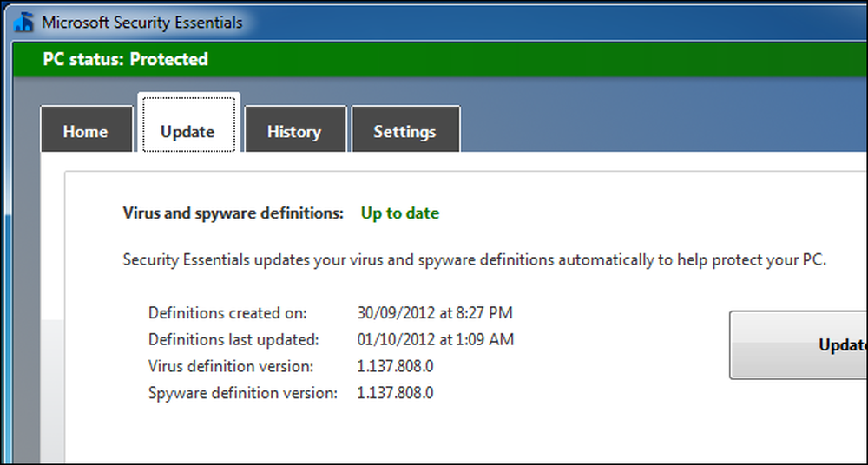The width and height of the screenshot is (868, 465).
Task: Click the Microsoft Security Essentials title icon
Action: (x=23, y=23)
